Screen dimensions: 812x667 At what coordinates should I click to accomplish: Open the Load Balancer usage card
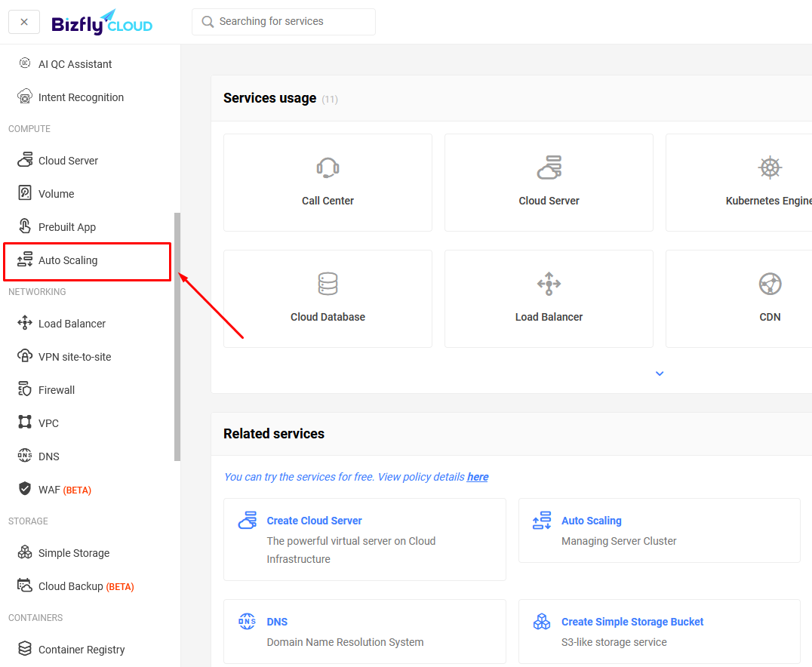pyautogui.click(x=549, y=299)
